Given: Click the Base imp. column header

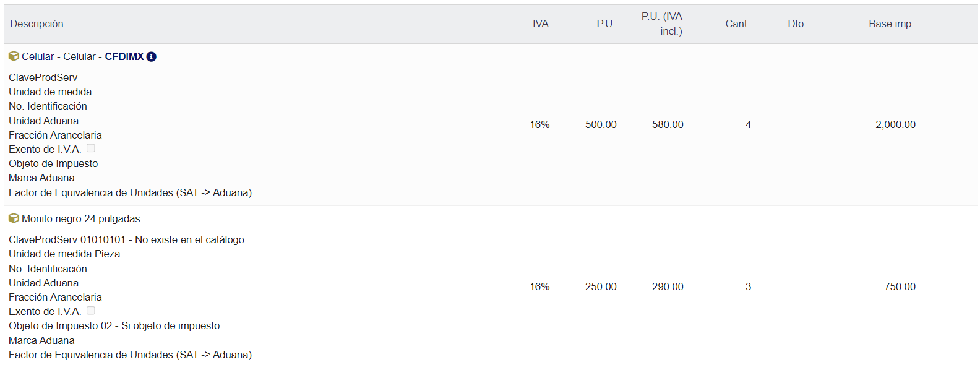Looking at the screenshot, I should coord(891,24).
